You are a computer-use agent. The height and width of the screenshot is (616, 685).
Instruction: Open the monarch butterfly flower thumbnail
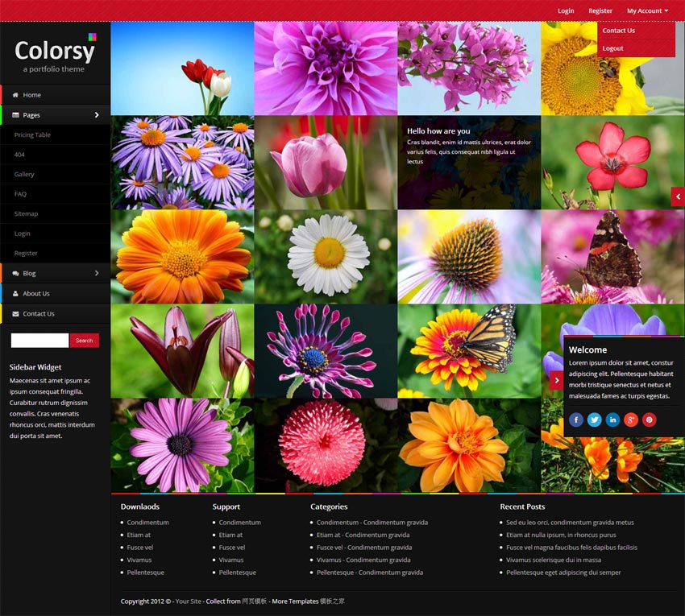(x=469, y=351)
